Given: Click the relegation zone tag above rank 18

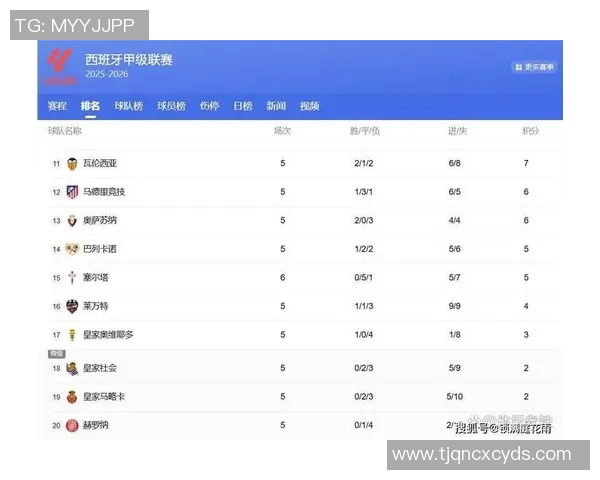Looking at the screenshot, I should click(x=57, y=354).
